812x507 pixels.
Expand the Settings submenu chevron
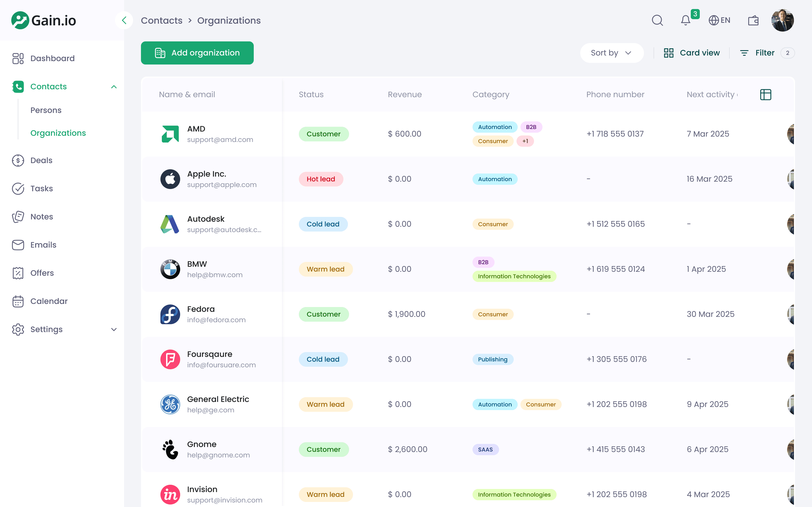pos(114,329)
